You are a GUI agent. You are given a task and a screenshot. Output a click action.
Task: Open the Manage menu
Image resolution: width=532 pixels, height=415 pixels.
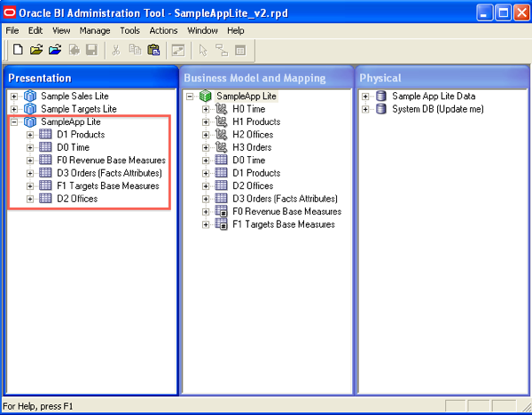coord(95,30)
